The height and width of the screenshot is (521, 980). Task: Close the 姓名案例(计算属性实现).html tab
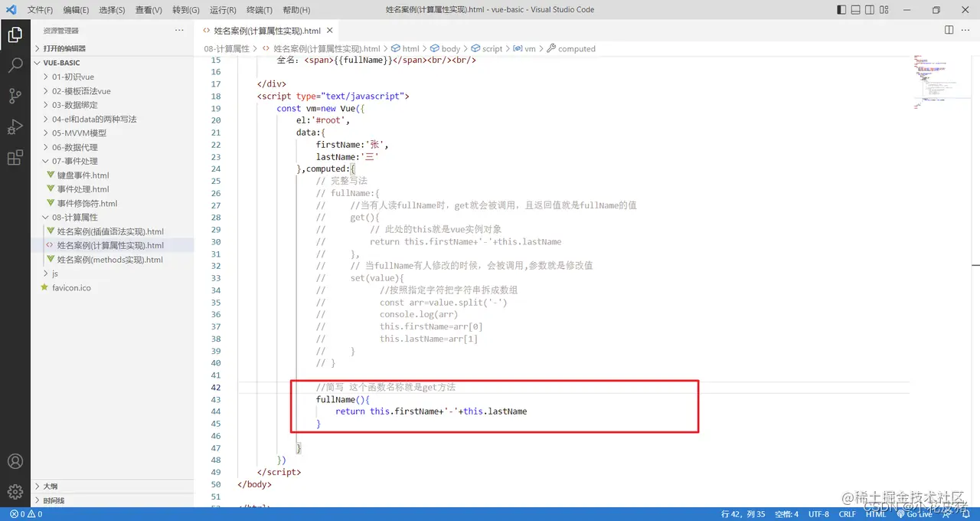[330, 31]
